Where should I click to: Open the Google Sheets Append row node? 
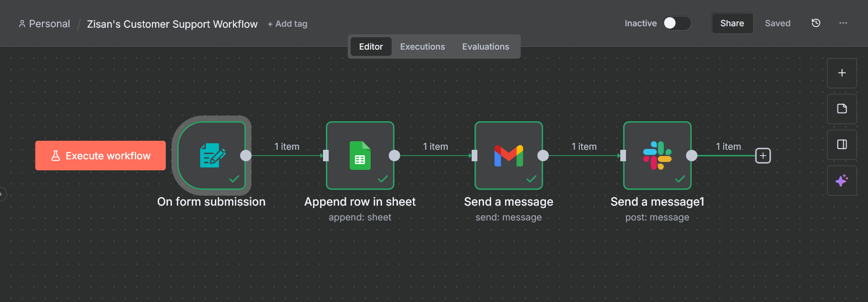(360, 156)
